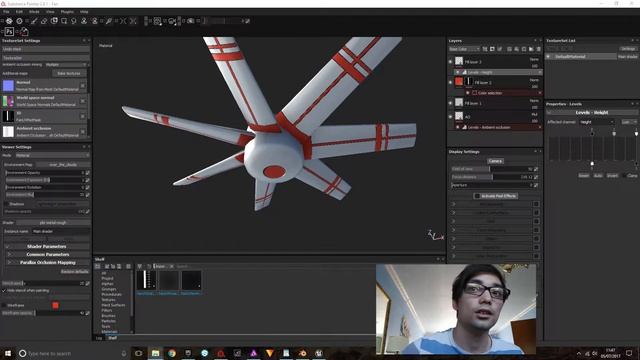Click the Shelf filter funnel icon
Image resolution: width=640 pixels, height=360 pixels.
point(140,266)
